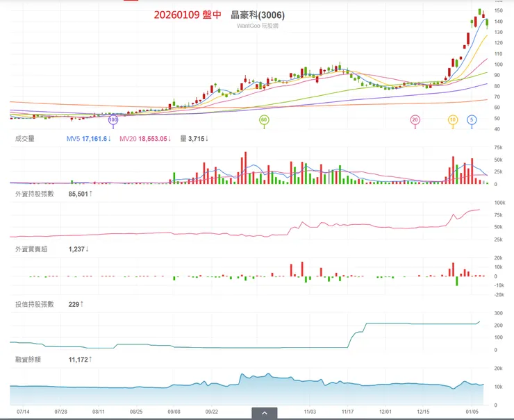Click the volume value 量 3,715
The width and height of the screenshot is (514, 420).
tap(194, 139)
